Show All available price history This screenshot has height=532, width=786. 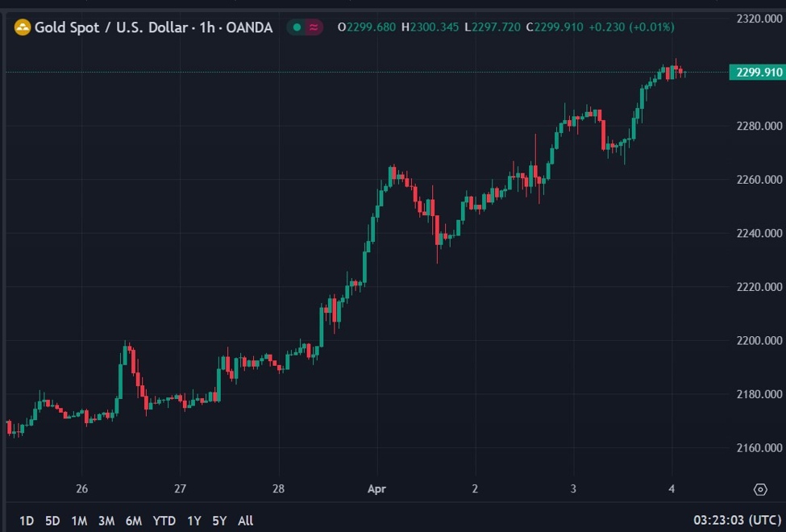click(x=246, y=521)
